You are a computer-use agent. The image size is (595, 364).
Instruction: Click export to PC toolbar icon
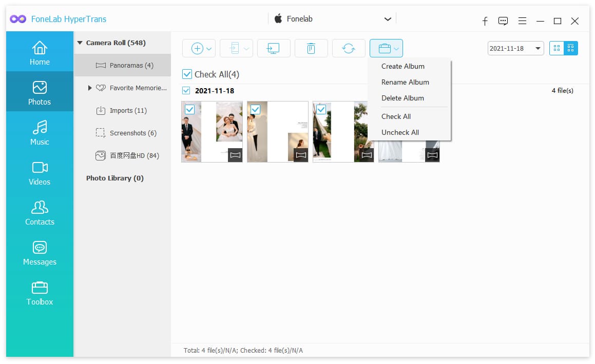[273, 49]
